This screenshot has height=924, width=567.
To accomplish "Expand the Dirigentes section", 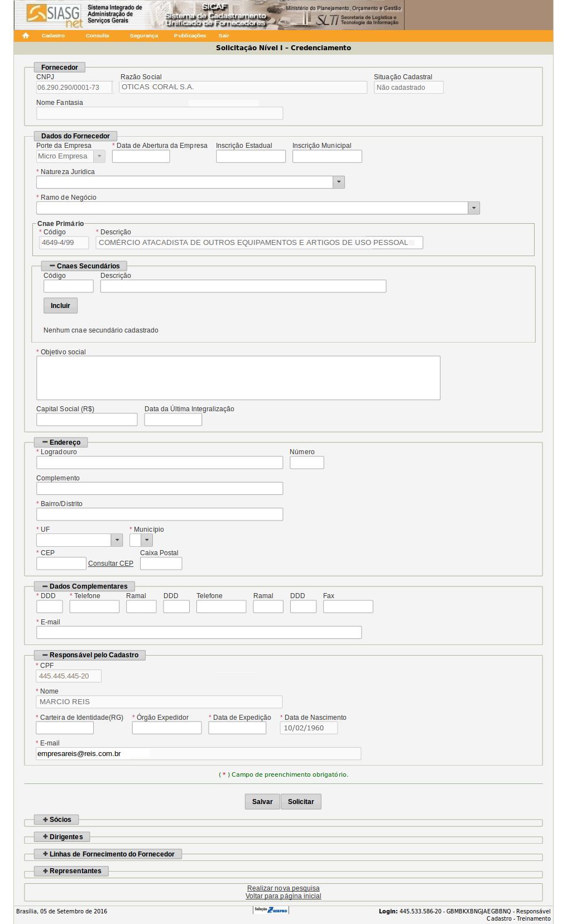I will click(x=63, y=837).
